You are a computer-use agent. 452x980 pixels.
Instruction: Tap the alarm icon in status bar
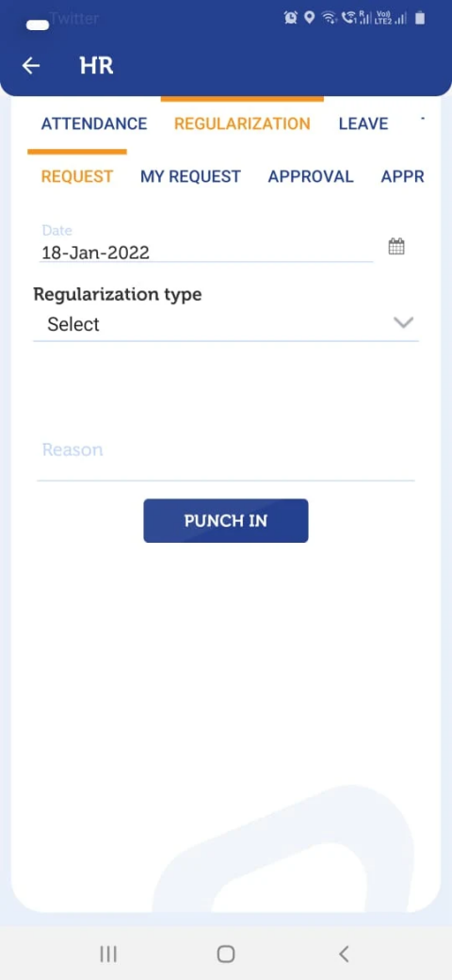[x=290, y=18]
